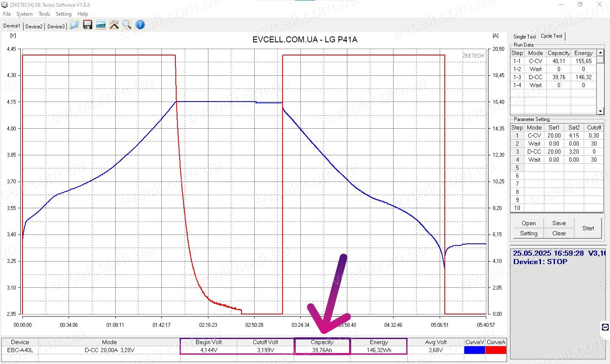Click the Capacity column header in Run Data

559,53
